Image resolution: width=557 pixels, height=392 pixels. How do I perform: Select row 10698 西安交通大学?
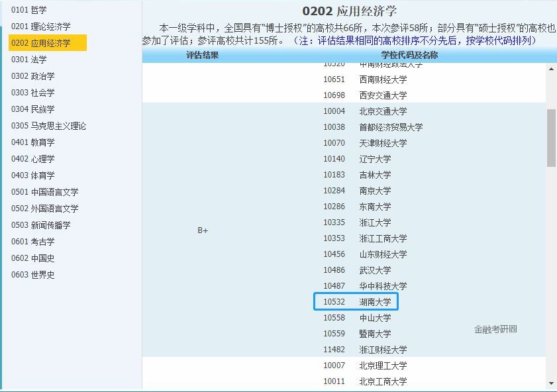tap(365, 95)
